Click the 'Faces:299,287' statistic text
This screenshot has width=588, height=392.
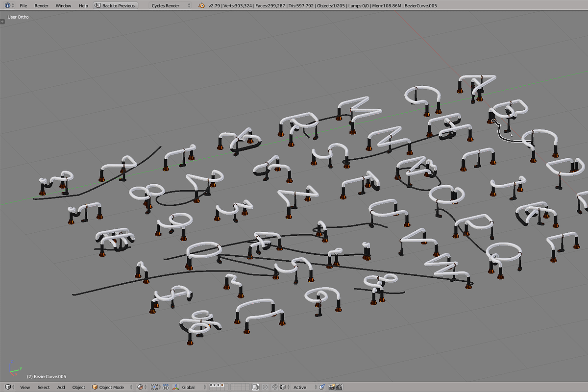pyautogui.click(x=270, y=6)
